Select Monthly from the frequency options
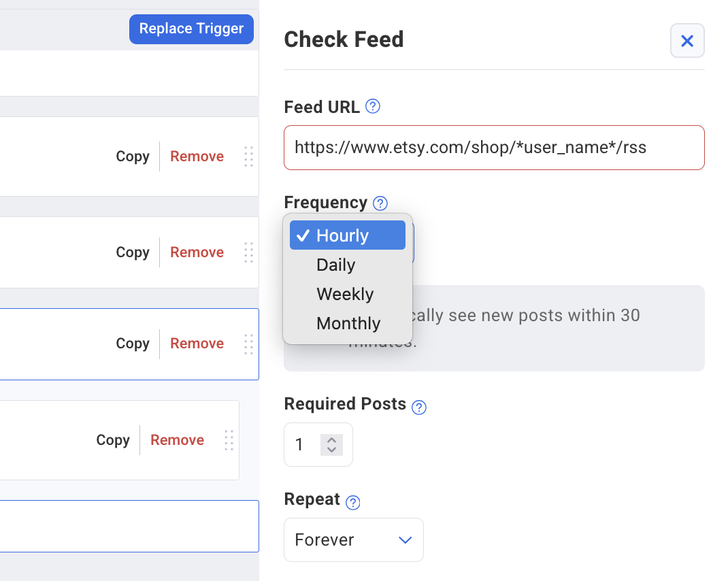 pos(348,323)
